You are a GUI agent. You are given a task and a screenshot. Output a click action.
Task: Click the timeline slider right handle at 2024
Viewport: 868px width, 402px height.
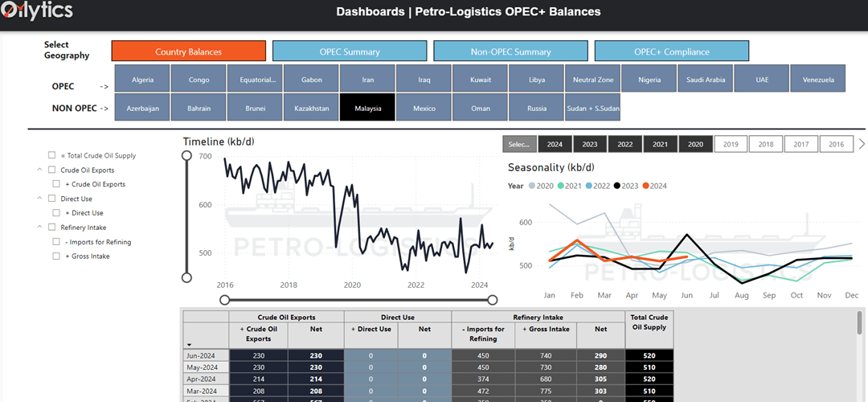pos(493,300)
